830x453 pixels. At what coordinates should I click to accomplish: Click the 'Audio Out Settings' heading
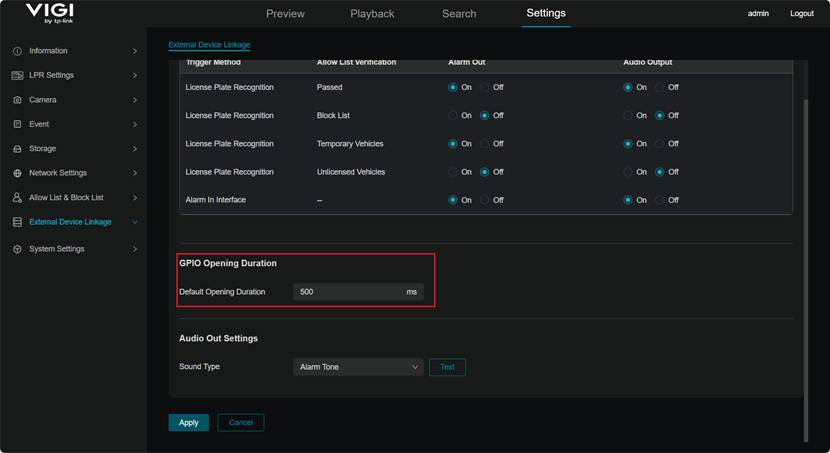218,339
